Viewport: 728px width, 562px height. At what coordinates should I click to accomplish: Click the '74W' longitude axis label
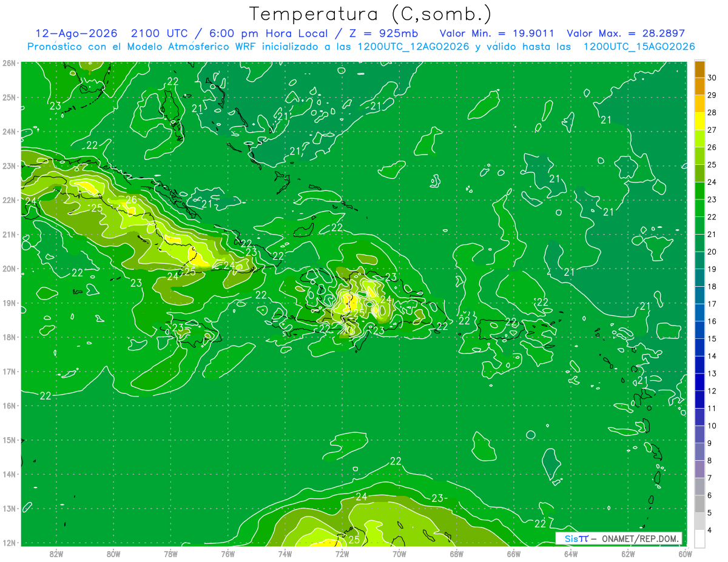click(x=285, y=553)
